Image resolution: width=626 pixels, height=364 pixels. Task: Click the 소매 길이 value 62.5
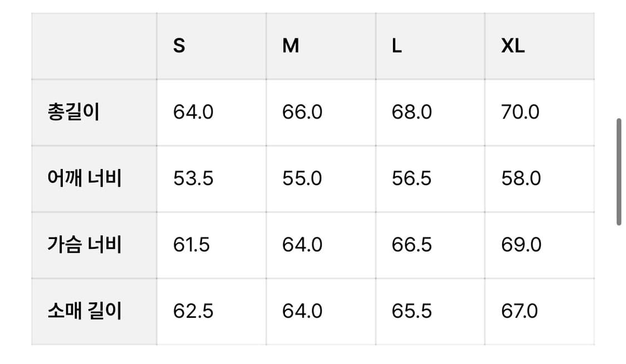tap(193, 311)
